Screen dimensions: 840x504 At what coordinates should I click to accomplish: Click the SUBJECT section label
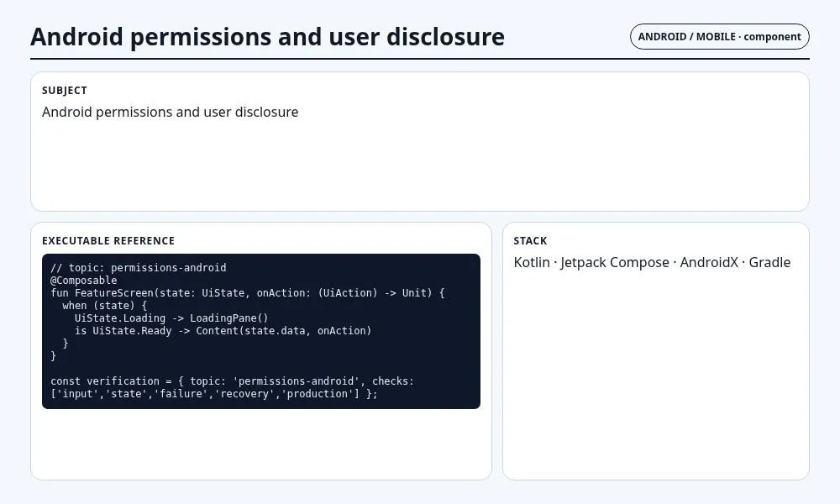point(65,91)
